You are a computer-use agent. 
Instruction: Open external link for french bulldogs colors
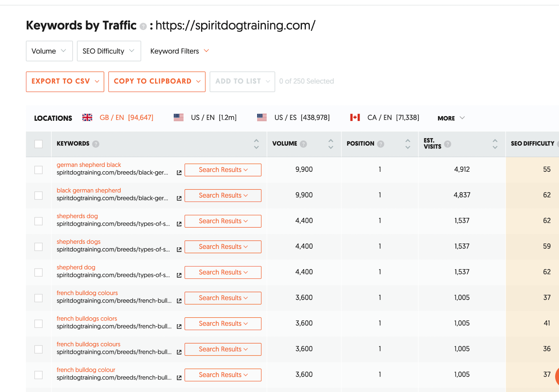(x=179, y=326)
